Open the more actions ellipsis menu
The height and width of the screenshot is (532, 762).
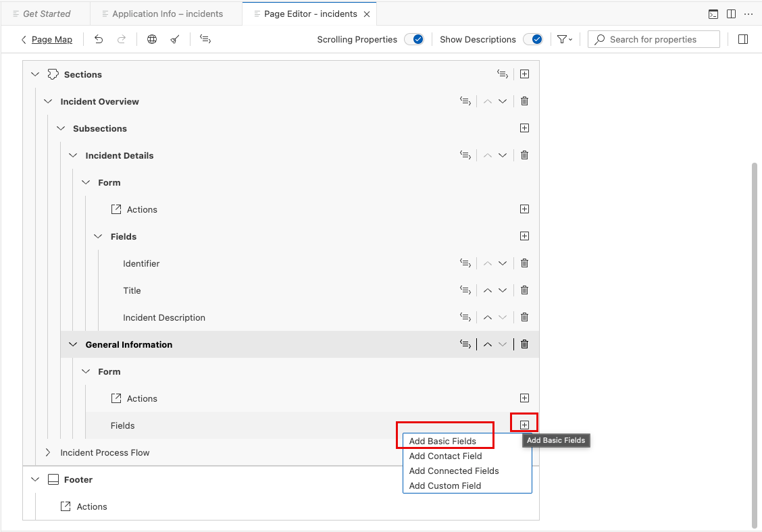pyautogui.click(x=748, y=14)
